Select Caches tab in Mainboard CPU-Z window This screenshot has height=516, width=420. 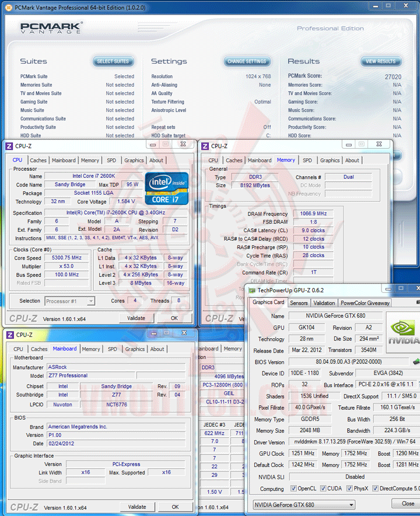coord(39,349)
